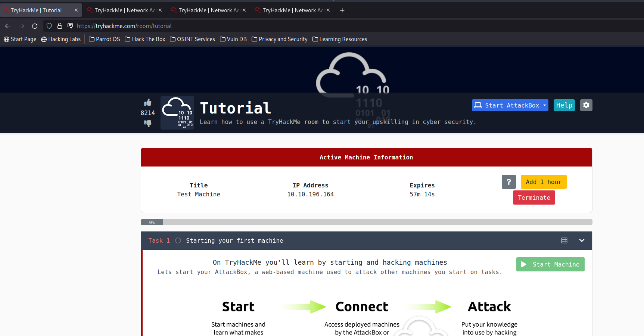The height and width of the screenshot is (336, 644).
Task: Toggle Task 1 completion circle
Action: point(178,240)
